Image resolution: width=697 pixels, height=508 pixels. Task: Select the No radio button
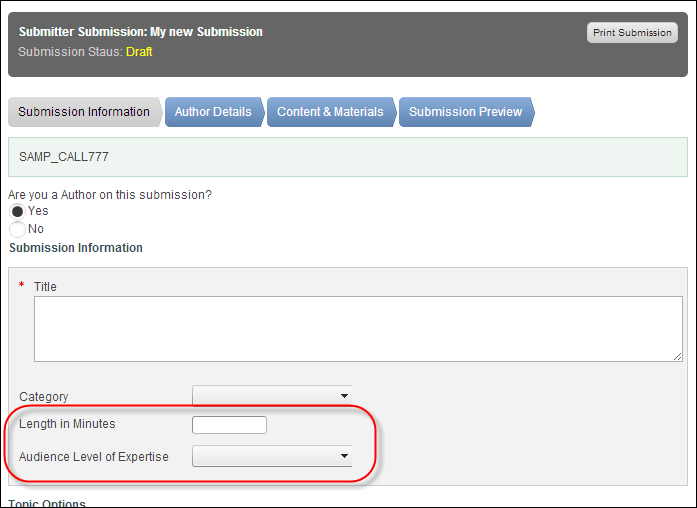tap(17, 229)
